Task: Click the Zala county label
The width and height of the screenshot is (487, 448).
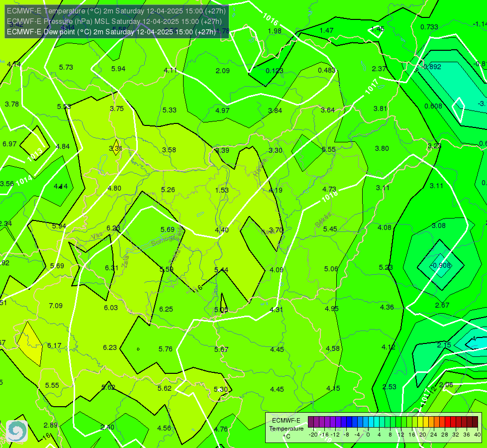Action: tap(125, 262)
